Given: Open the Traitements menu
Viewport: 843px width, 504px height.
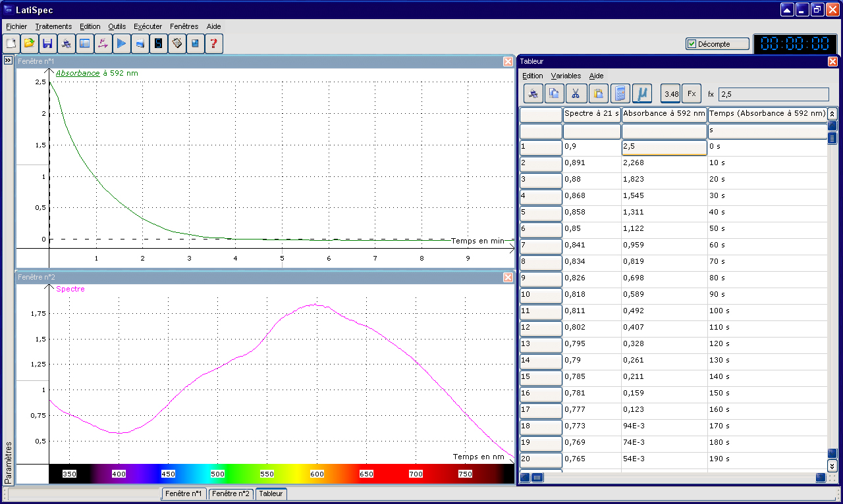Looking at the screenshot, I should pyautogui.click(x=53, y=26).
